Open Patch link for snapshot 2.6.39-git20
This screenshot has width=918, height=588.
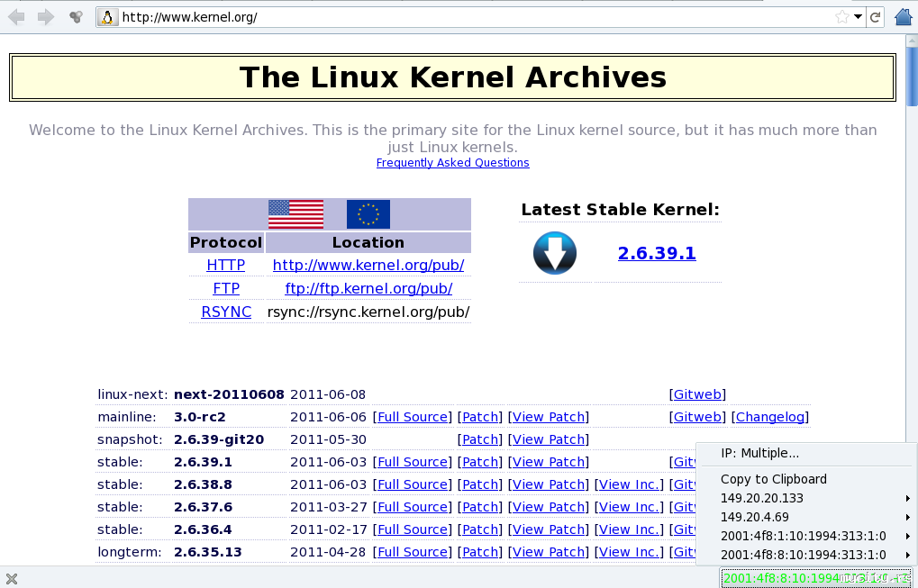coord(480,439)
